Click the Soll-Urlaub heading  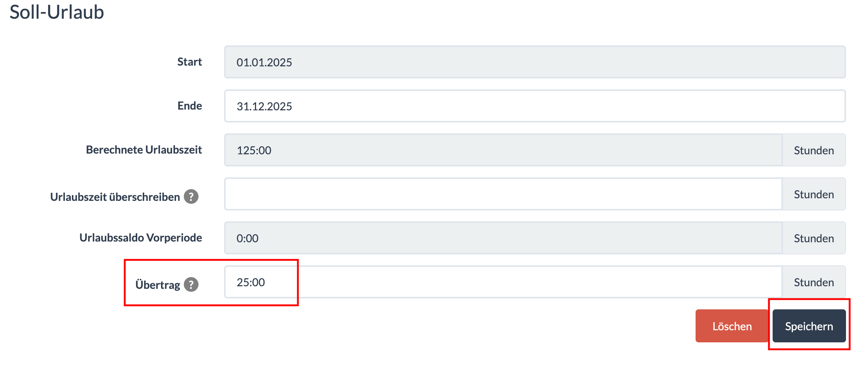[x=57, y=12]
